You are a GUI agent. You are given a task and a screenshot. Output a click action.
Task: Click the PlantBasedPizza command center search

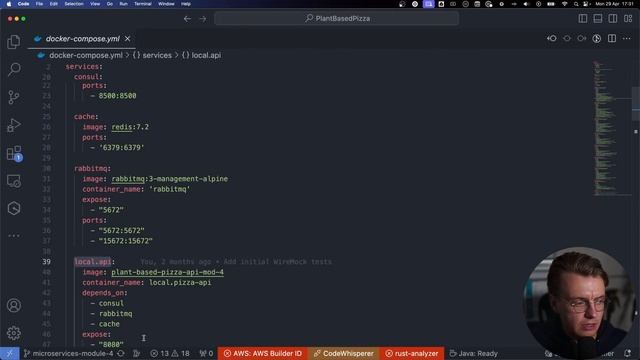click(x=337, y=18)
